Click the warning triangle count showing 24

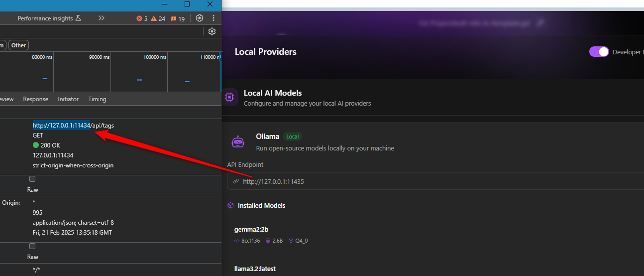(158, 18)
